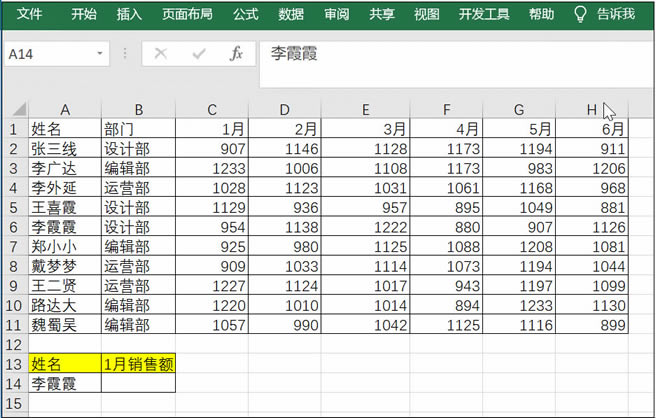This screenshot has height=418, width=656.
Task: Expand the Name Box dropdown arrow
Action: tap(100, 54)
